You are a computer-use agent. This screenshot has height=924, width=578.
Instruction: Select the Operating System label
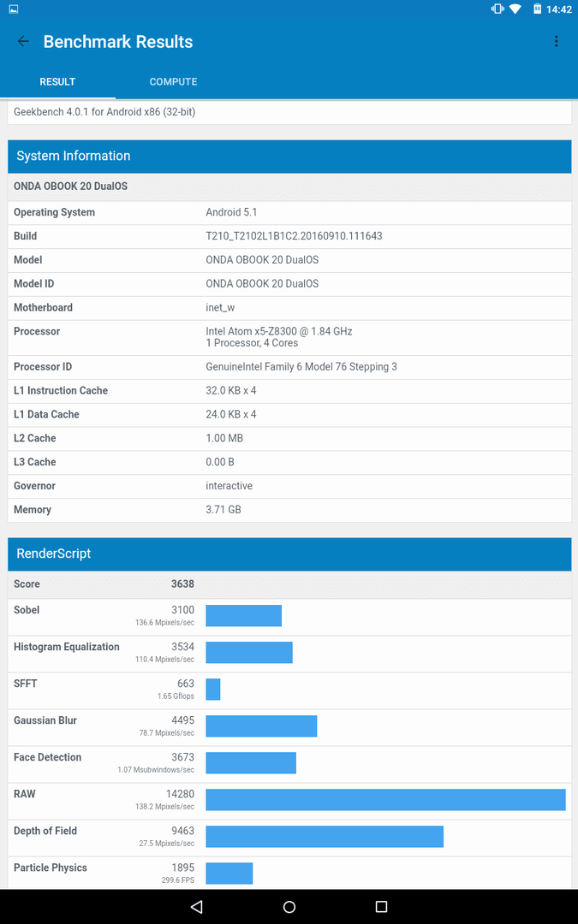pyautogui.click(x=54, y=212)
